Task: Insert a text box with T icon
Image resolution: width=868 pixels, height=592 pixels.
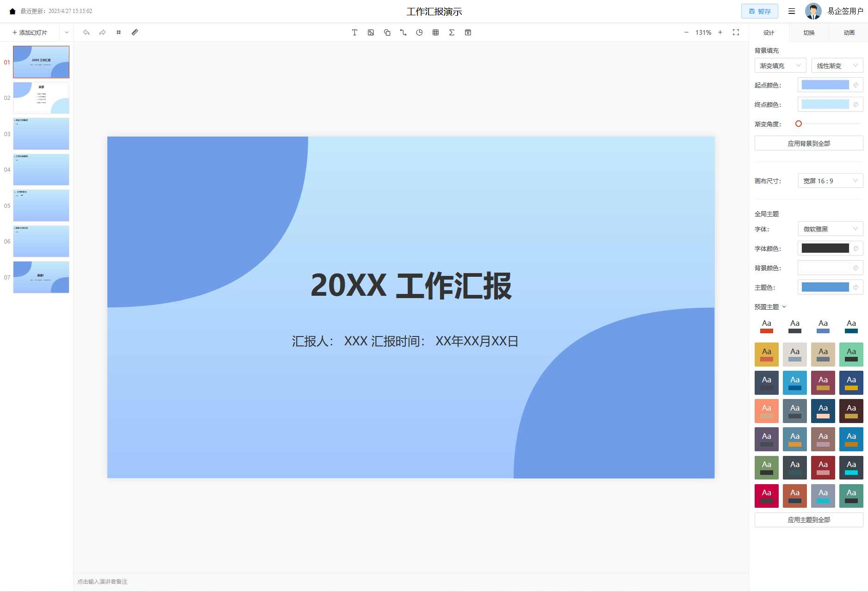Action: pyautogui.click(x=354, y=32)
